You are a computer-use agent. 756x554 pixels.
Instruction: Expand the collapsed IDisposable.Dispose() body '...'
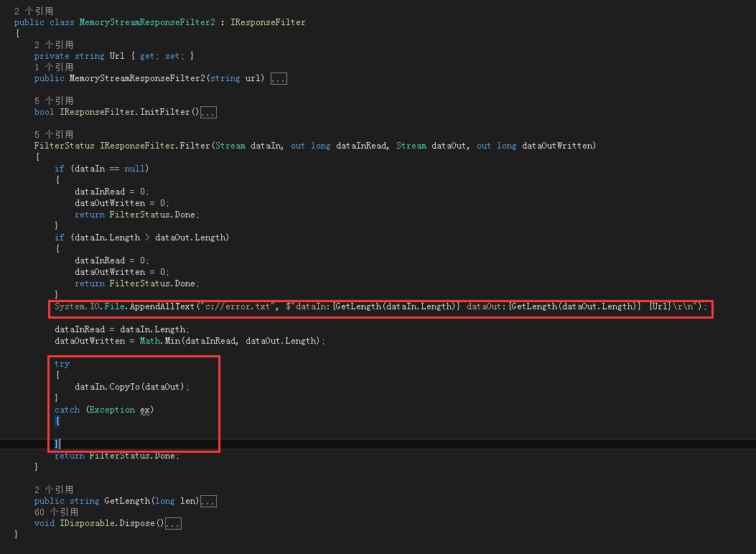pyautogui.click(x=173, y=524)
